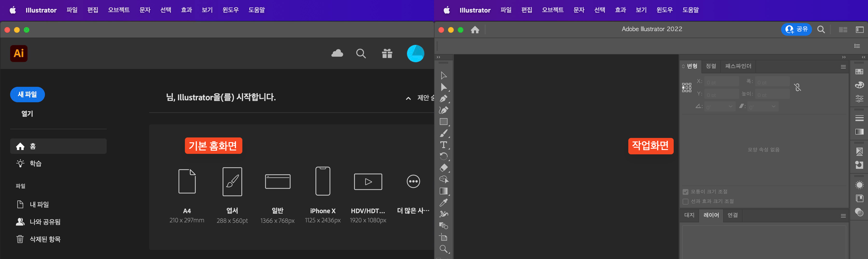Open the 효과 menu in right window

click(x=620, y=10)
